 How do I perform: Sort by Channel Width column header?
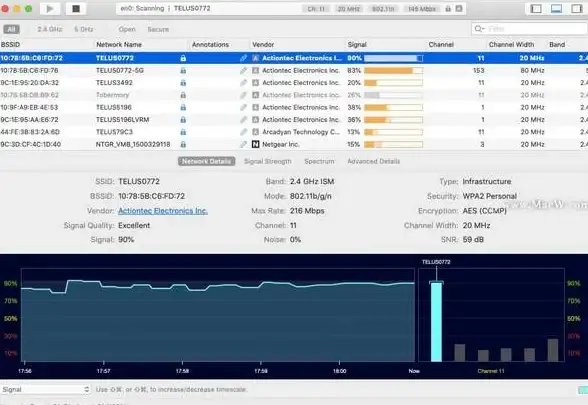click(x=511, y=45)
